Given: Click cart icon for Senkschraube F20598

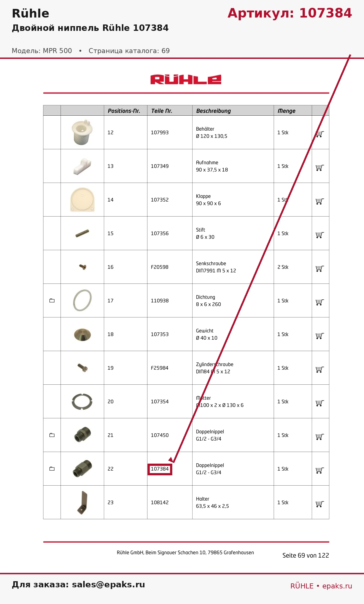Looking at the screenshot, I should (320, 269).
